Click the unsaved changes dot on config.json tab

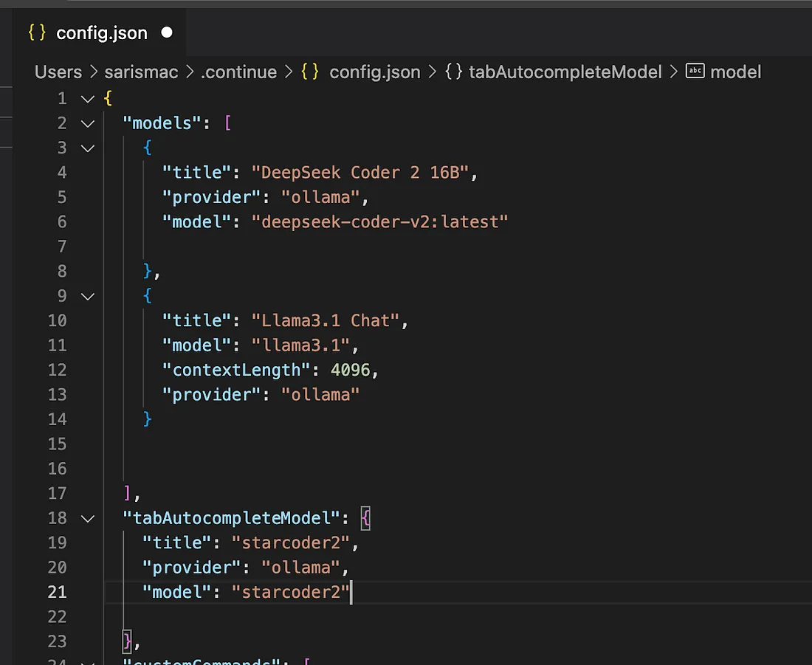(166, 32)
